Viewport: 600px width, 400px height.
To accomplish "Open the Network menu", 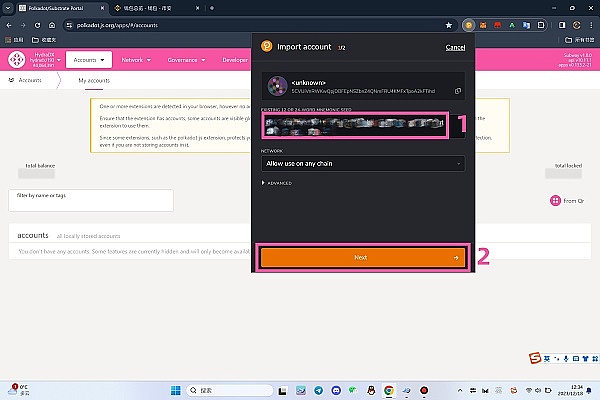I will pos(137,59).
